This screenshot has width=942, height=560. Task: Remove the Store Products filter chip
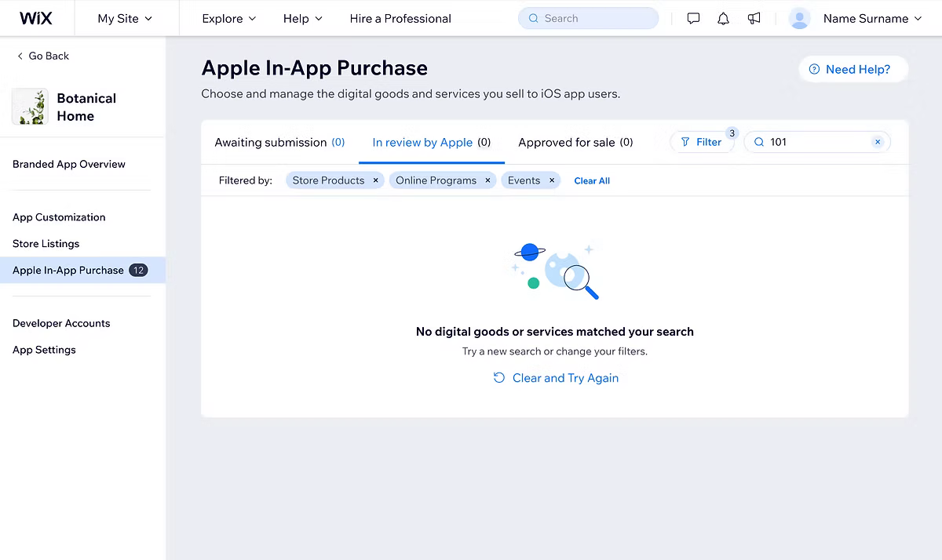(x=375, y=180)
